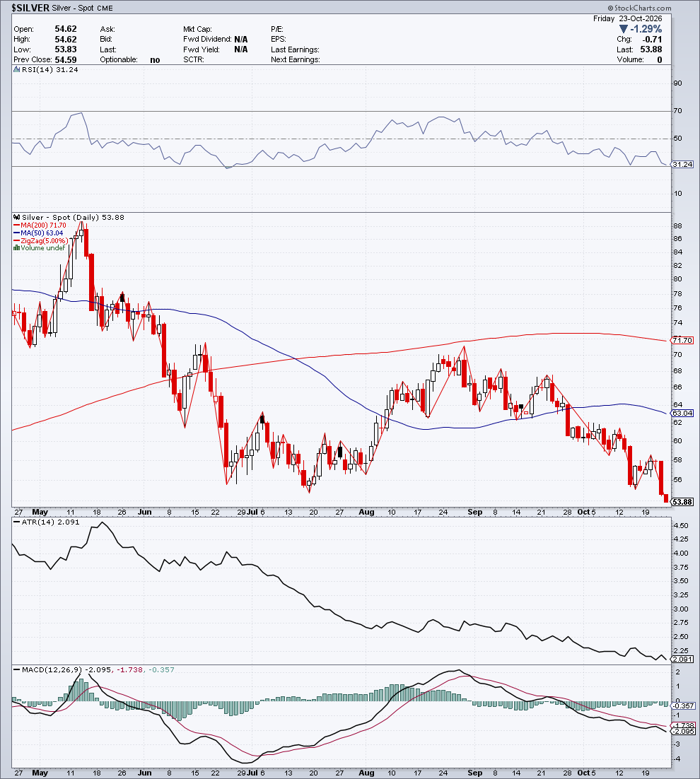700x779 pixels.
Task: Click the Prev Close value 54.59
Action: [x=66, y=59]
